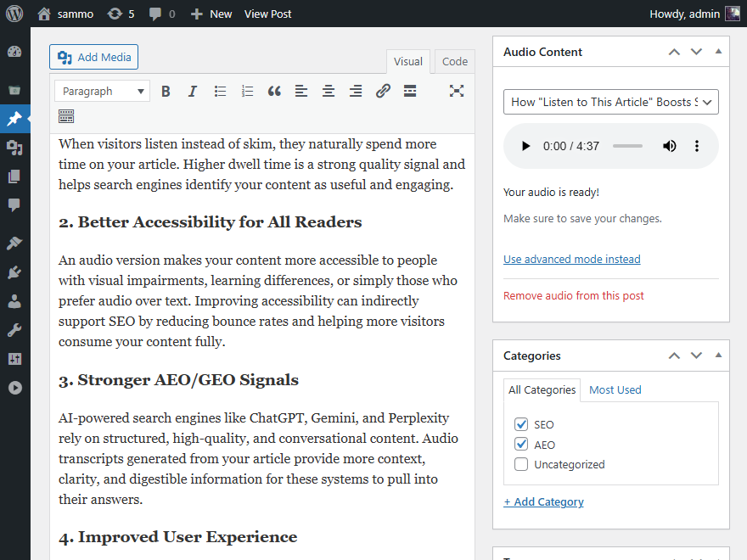Collapse the Audio Content panel
Viewport: 747px width, 560px height.
(718, 52)
